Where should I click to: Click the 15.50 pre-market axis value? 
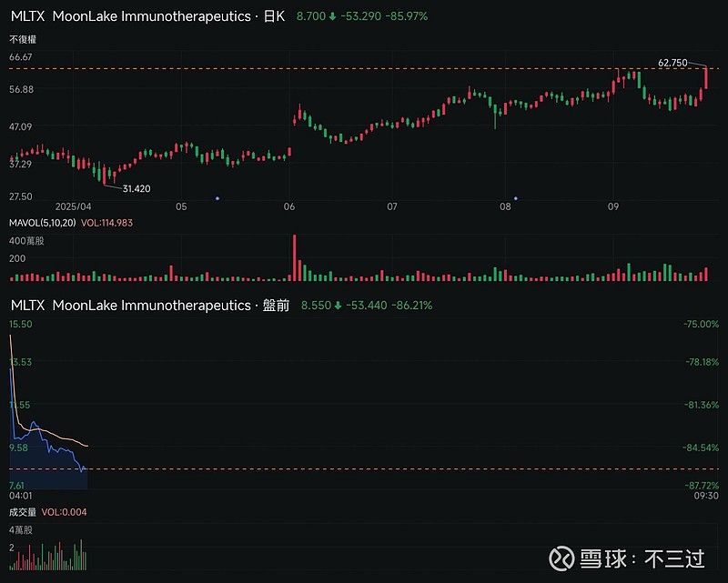click(21, 324)
